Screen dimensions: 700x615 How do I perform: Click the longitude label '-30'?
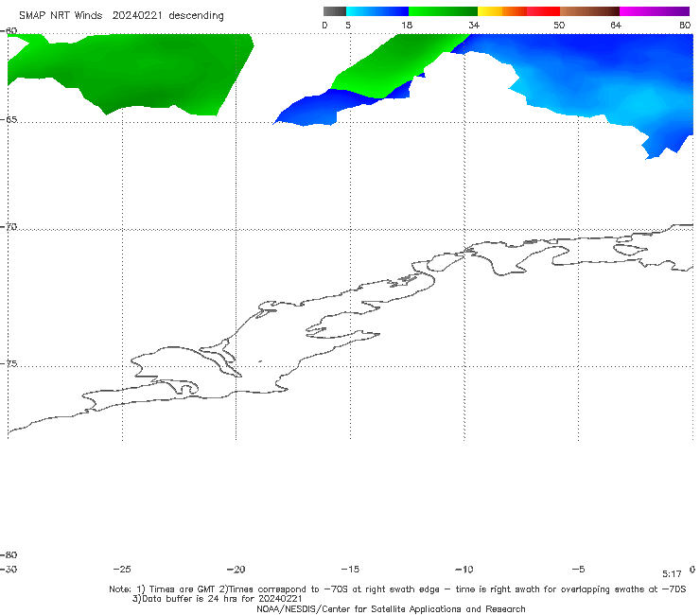pos(9,569)
